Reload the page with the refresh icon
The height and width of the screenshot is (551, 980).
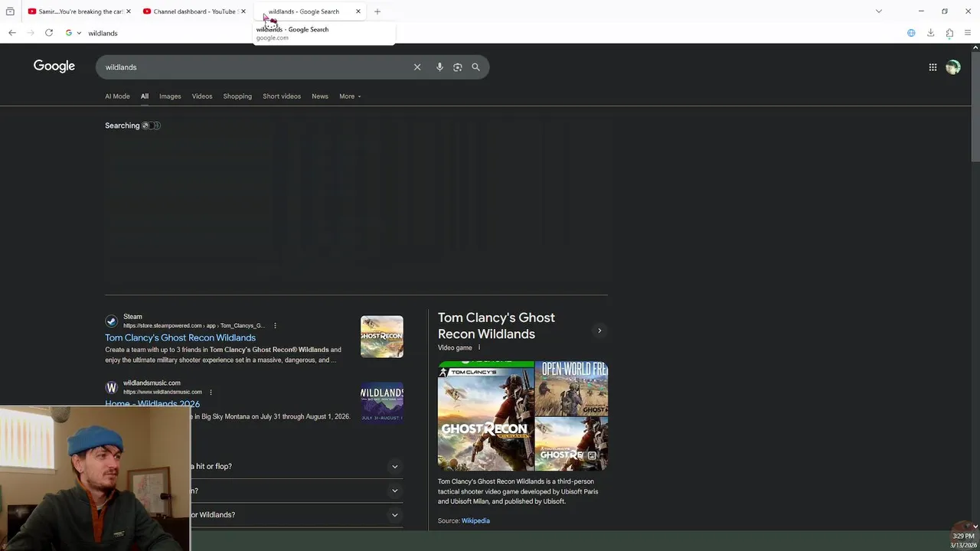pos(49,33)
